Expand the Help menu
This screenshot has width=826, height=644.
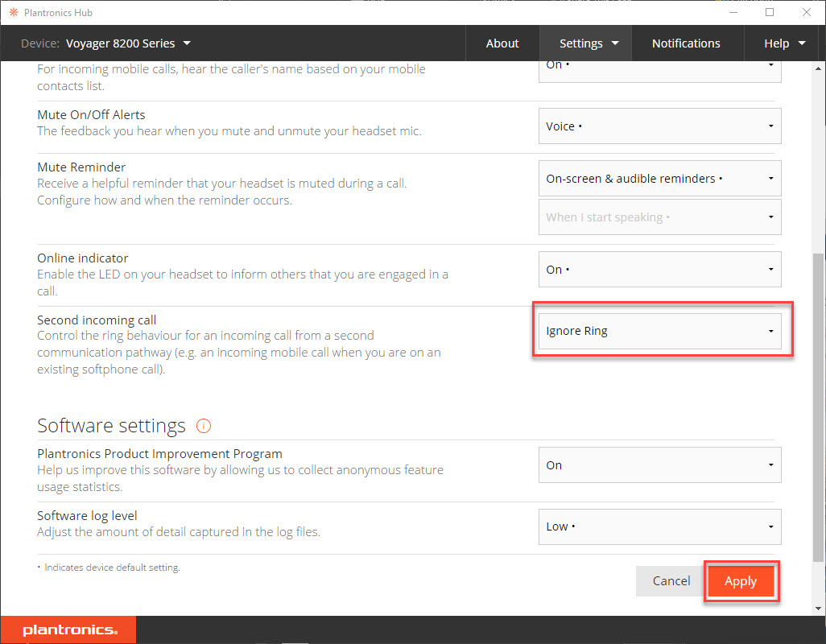tap(784, 43)
